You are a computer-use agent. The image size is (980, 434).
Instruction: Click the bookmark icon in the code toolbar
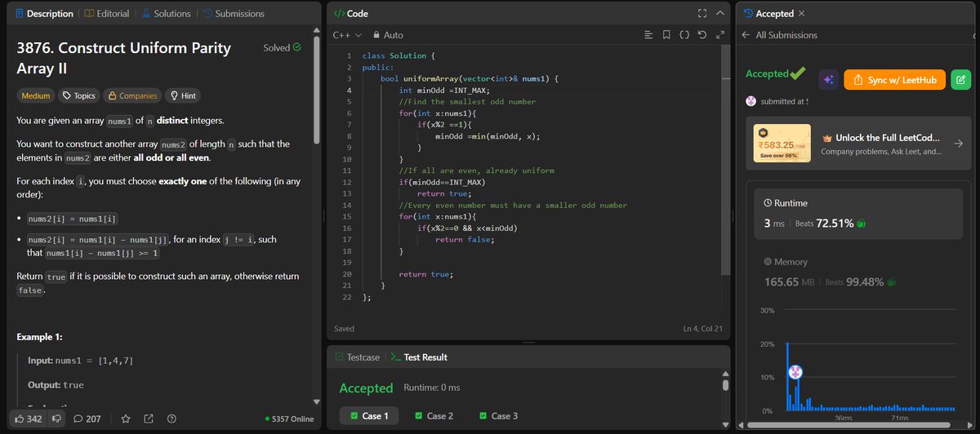click(x=666, y=35)
